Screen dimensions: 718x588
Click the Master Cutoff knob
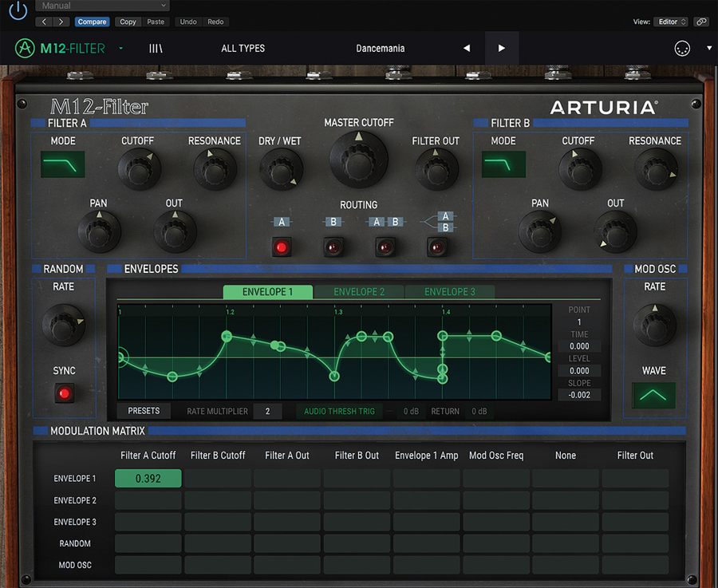[x=358, y=160]
